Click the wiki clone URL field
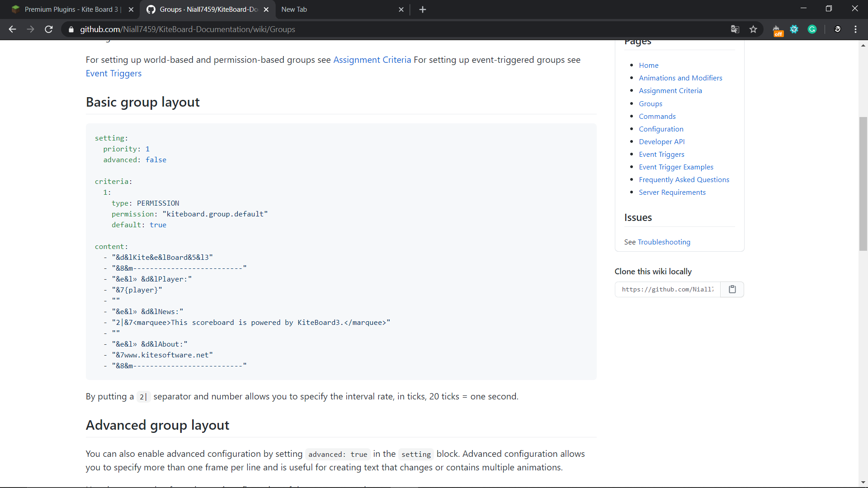Image resolution: width=868 pixels, height=488 pixels. tap(668, 289)
